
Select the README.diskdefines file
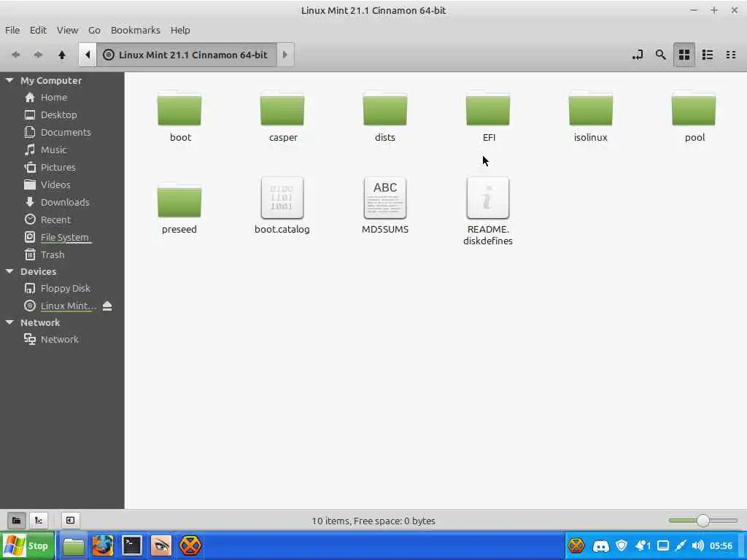coord(488,211)
